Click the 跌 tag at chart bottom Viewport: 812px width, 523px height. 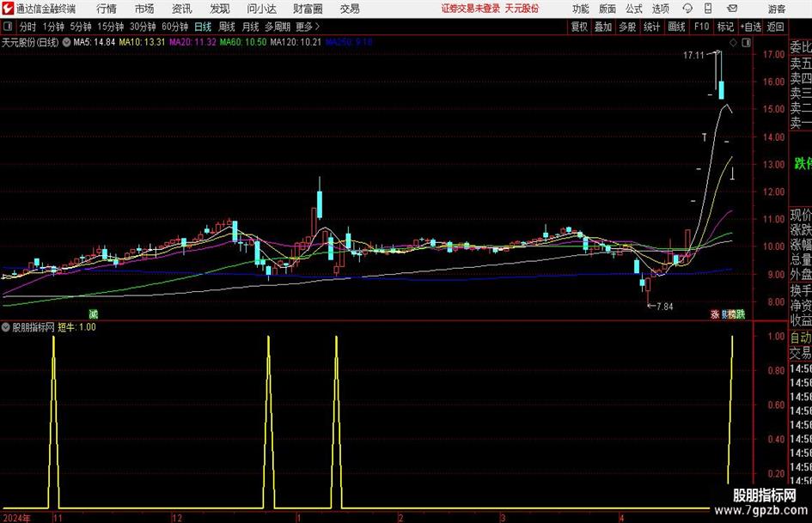coord(741,314)
